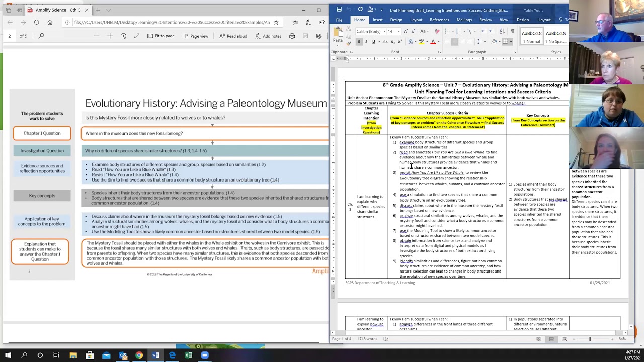
Task: Open font color dropdown arrow
Action: click(439, 42)
